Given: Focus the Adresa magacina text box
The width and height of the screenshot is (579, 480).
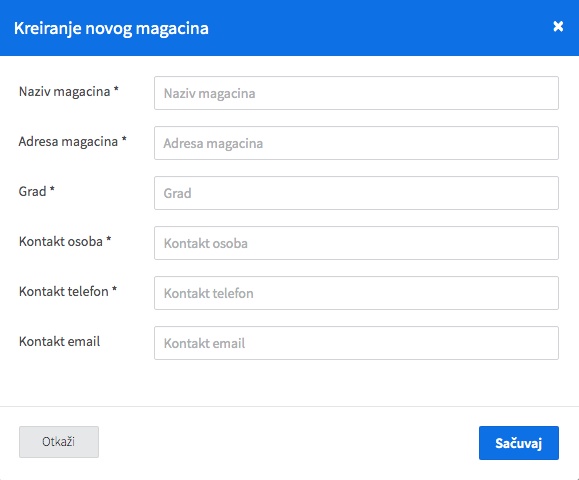Looking at the screenshot, I should [x=356, y=143].
